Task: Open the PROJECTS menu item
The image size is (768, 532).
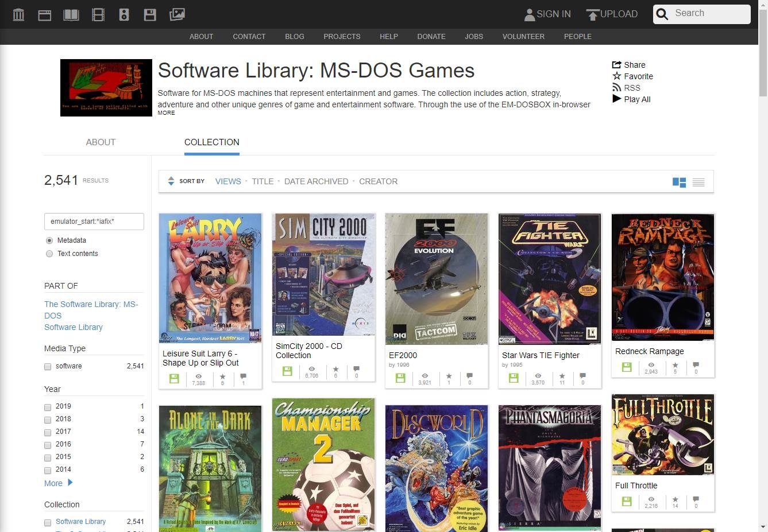Action: coord(342,37)
